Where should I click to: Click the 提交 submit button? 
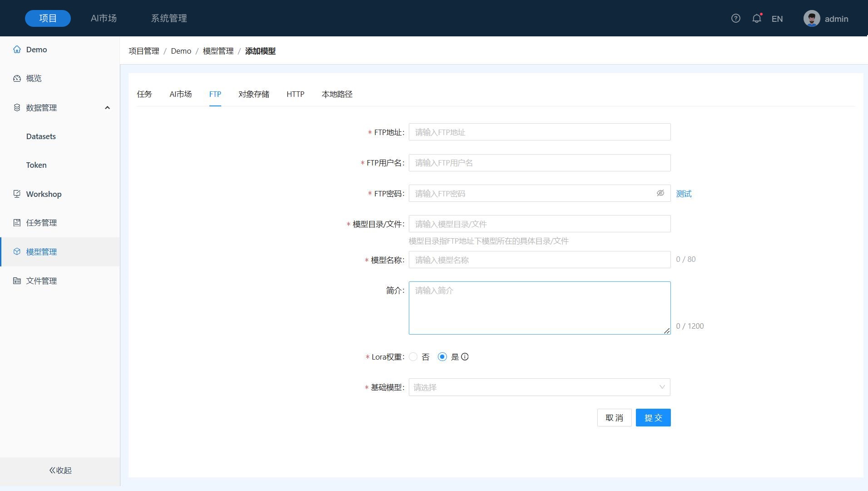(x=653, y=418)
